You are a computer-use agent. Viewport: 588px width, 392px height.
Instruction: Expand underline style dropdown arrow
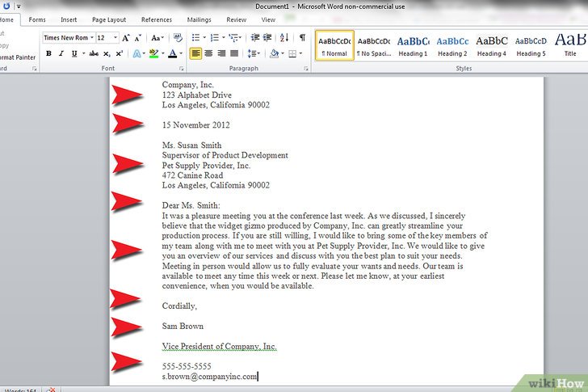[83, 53]
